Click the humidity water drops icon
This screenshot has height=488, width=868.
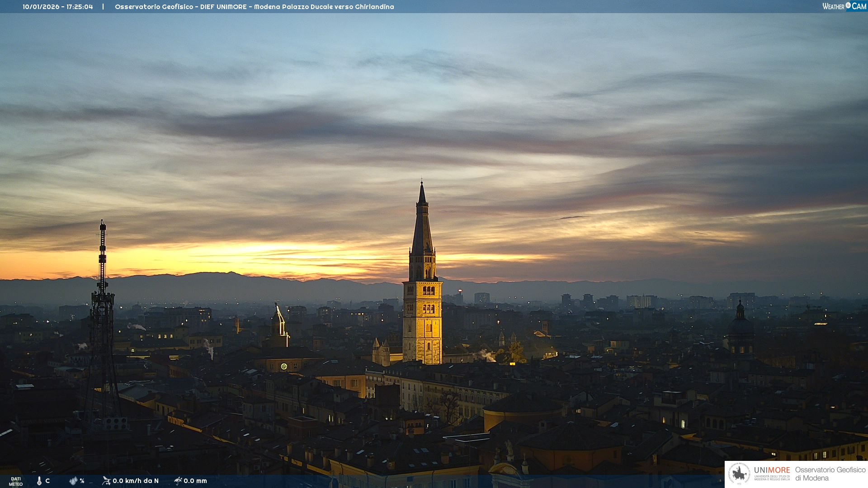point(73,481)
